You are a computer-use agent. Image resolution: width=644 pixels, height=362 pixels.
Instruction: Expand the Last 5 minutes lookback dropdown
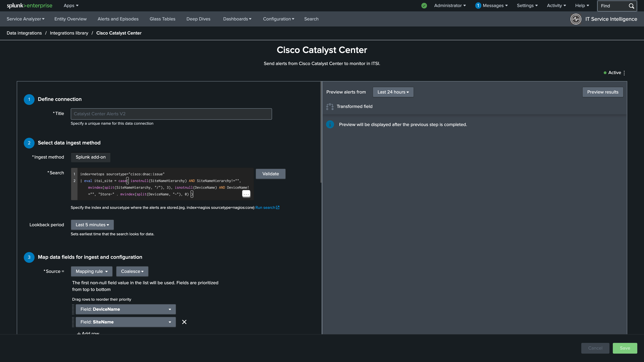pos(92,225)
